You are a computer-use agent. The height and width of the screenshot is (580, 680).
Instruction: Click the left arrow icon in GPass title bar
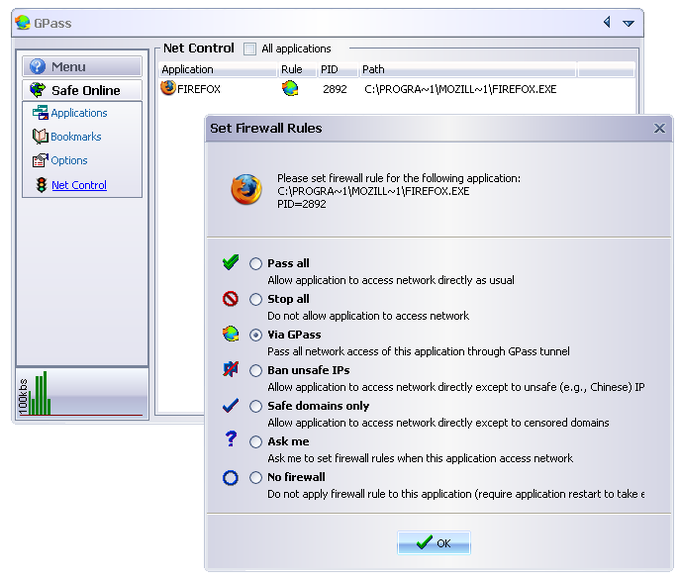click(x=607, y=22)
